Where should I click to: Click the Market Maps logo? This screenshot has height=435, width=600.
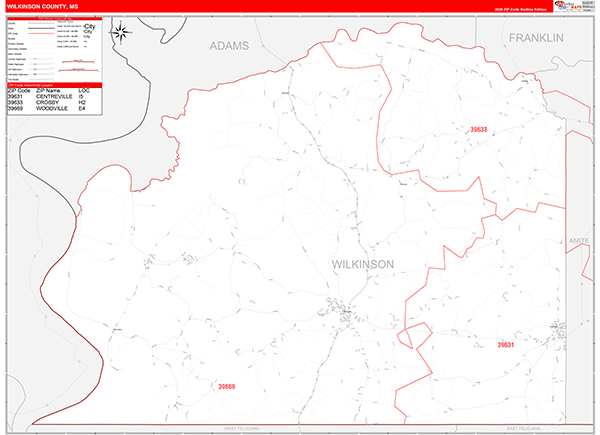[568, 6]
